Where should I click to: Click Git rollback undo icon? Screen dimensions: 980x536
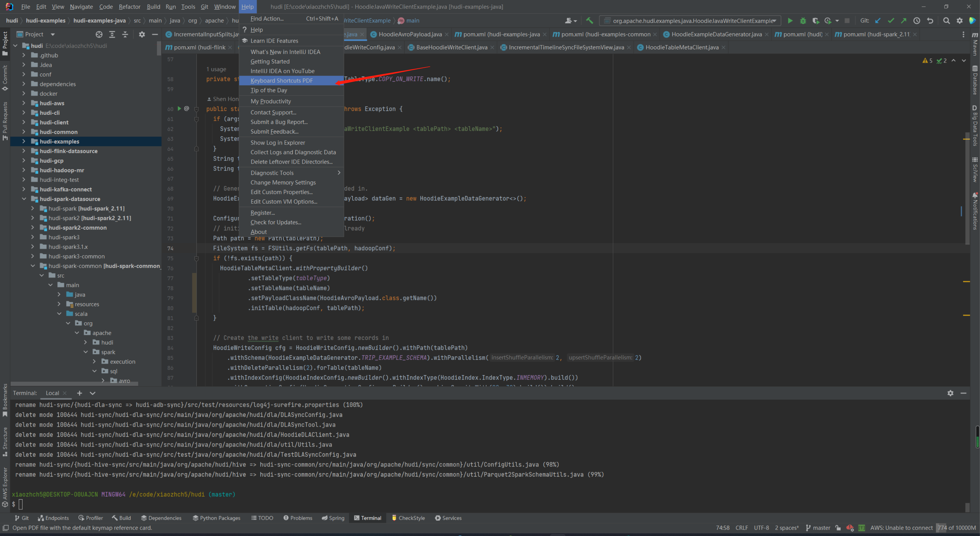coord(930,21)
